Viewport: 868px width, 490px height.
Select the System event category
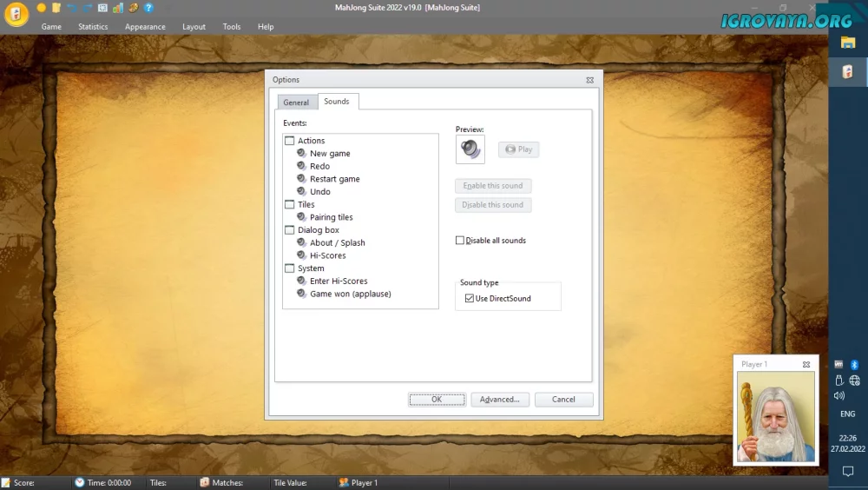tap(311, 268)
